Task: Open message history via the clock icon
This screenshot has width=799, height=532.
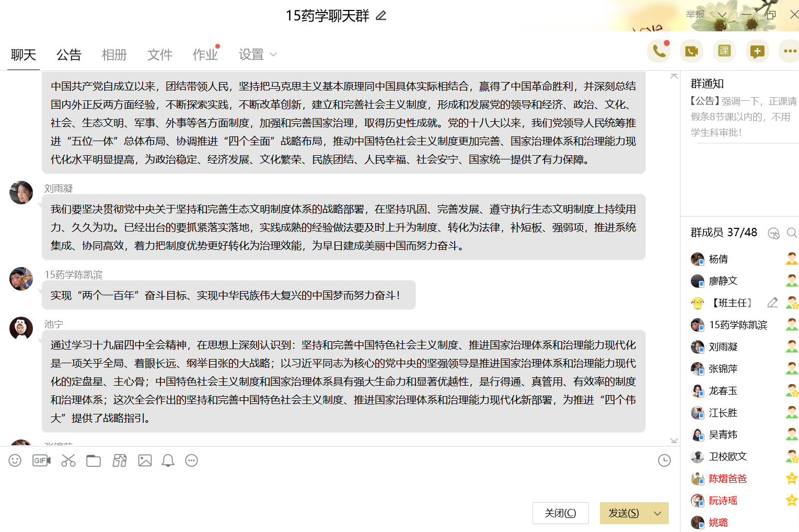Action: point(664,460)
